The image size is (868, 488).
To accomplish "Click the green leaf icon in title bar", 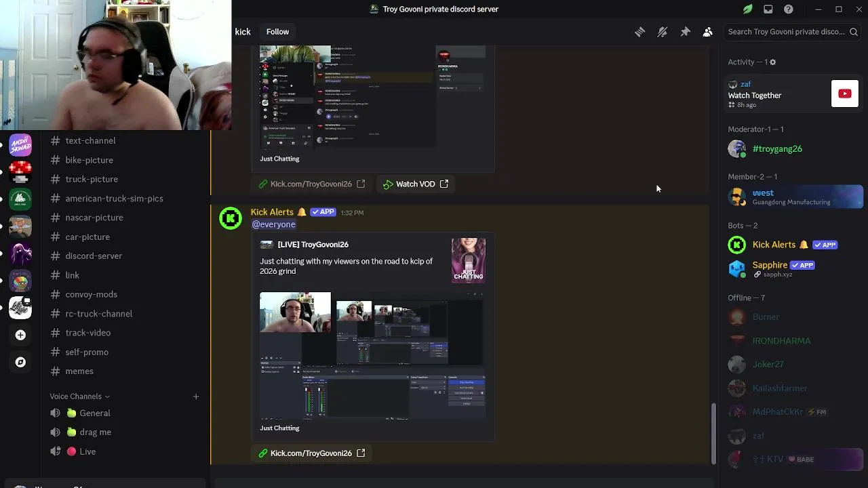I will point(747,9).
